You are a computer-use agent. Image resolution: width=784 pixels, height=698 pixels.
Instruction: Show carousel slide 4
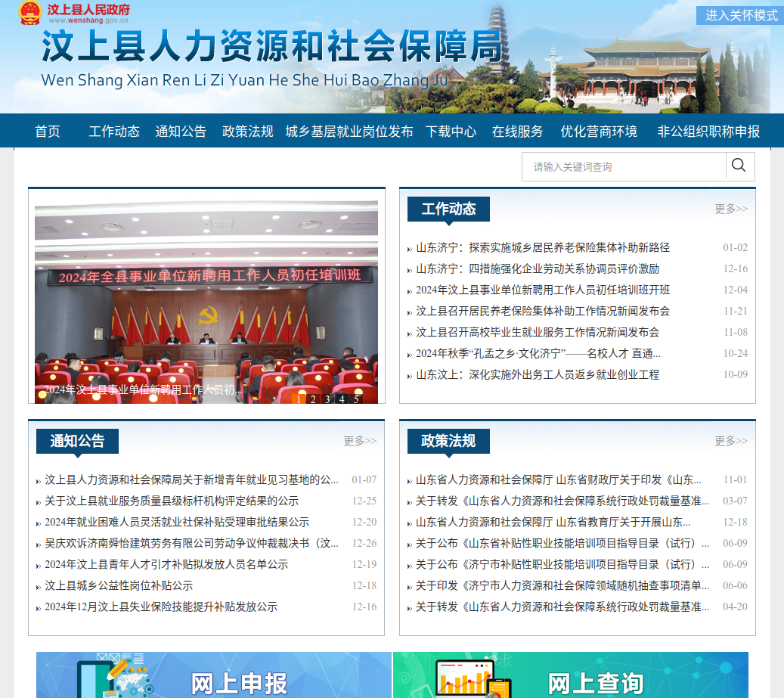pyautogui.click(x=342, y=399)
